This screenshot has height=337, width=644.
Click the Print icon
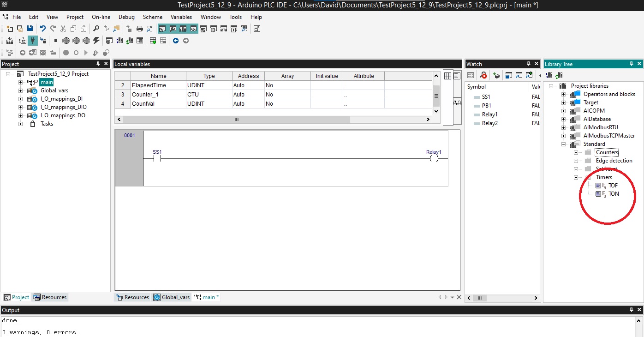tap(140, 29)
